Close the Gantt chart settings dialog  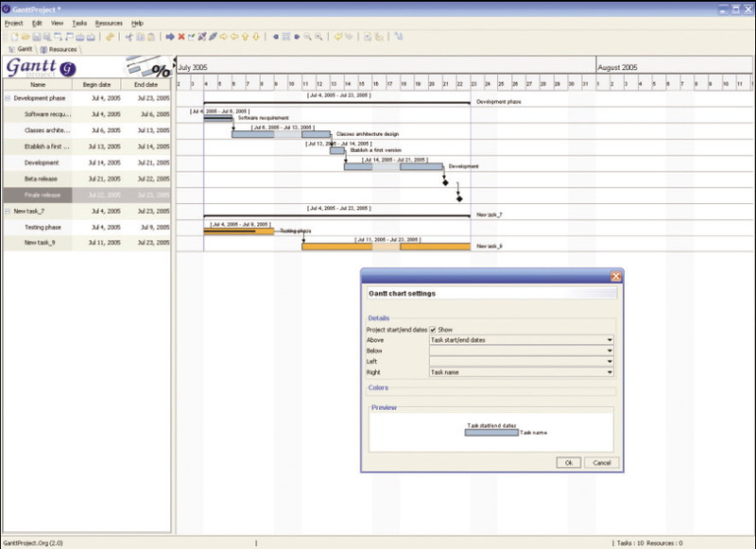pyautogui.click(x=616, y=276)
